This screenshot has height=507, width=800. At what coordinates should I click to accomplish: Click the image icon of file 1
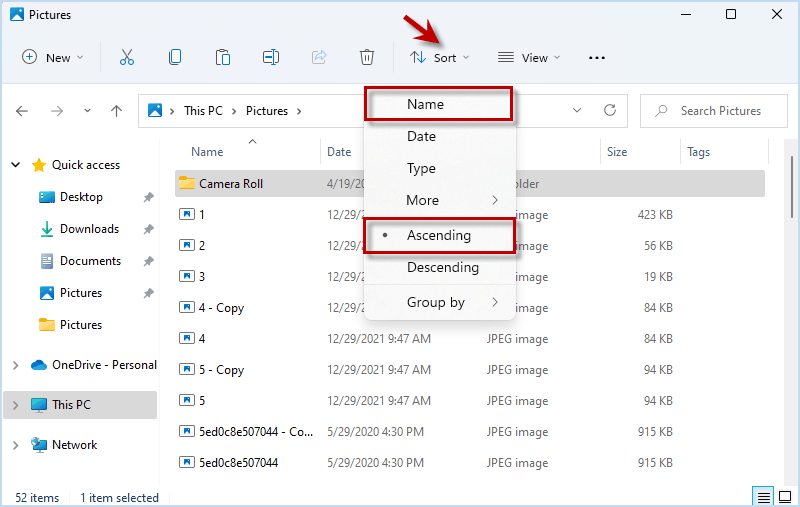pyautogui.click(x=187, y=214)
